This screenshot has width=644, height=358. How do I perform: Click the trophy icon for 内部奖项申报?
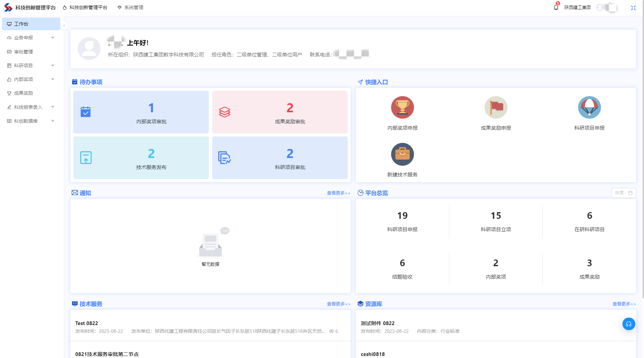pos(402,108)
